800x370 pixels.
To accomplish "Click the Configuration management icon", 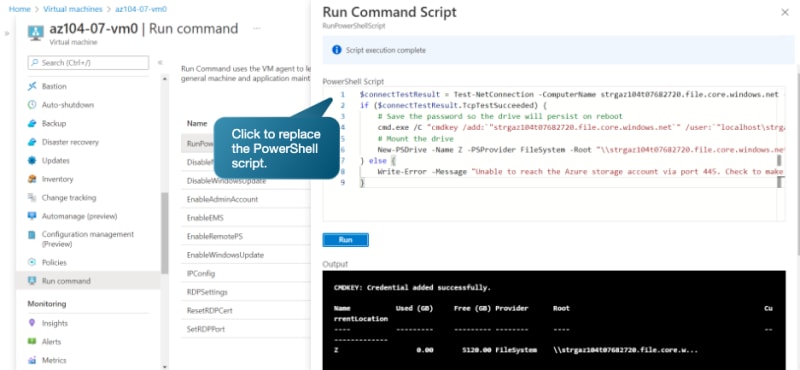I will coord(32,235).
